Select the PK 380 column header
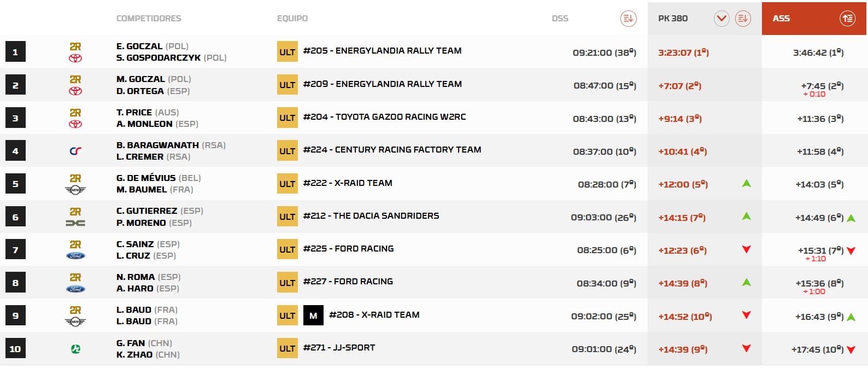868x368 pixels. pyautogui.click(x=673, y=19)
